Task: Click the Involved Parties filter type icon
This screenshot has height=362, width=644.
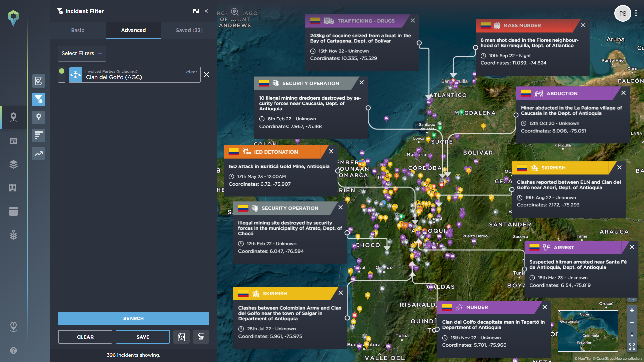Action: [76, 75]
